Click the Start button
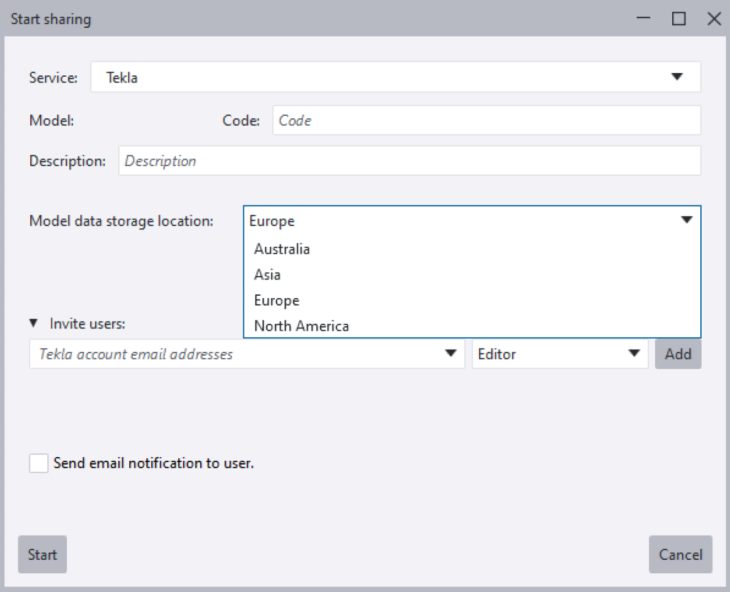 click(42, 554)
